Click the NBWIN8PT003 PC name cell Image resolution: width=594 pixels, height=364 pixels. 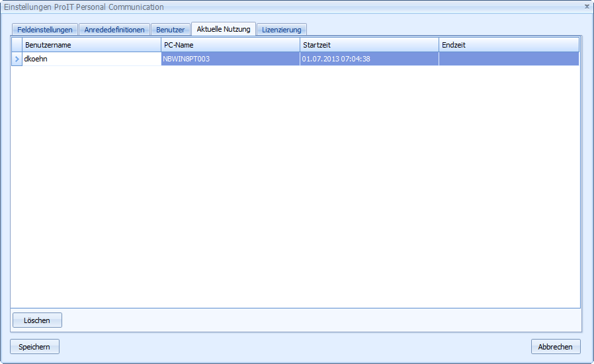coord(230,59)
